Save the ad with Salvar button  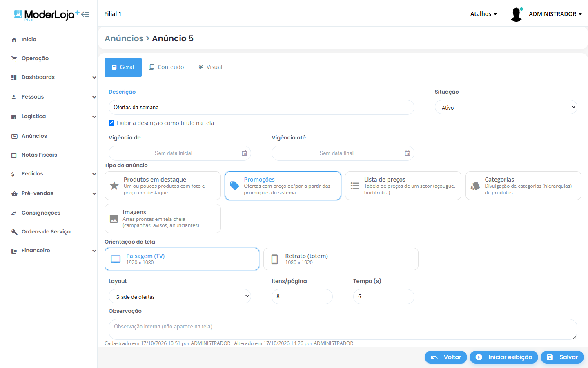(x=562, y=357)
